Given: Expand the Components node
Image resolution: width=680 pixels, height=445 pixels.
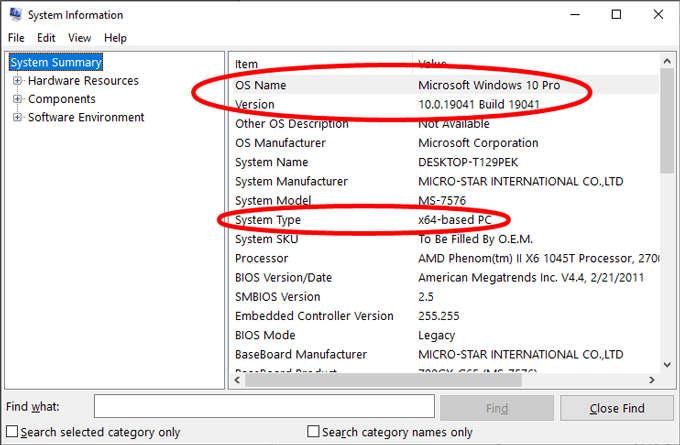Looking at the screenshot, I should point(17,99).
